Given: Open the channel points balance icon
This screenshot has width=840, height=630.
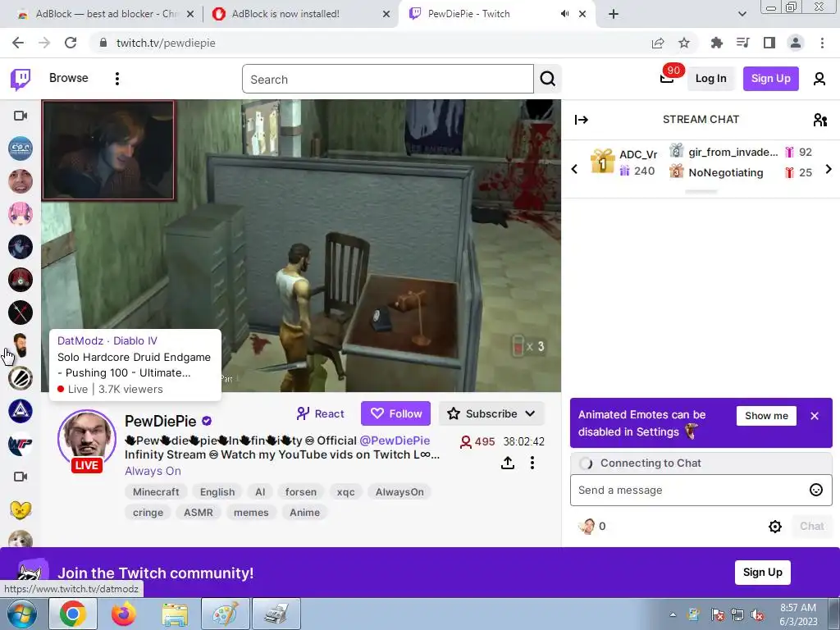Looking at the screenshot, I should [x=591, y=527].
